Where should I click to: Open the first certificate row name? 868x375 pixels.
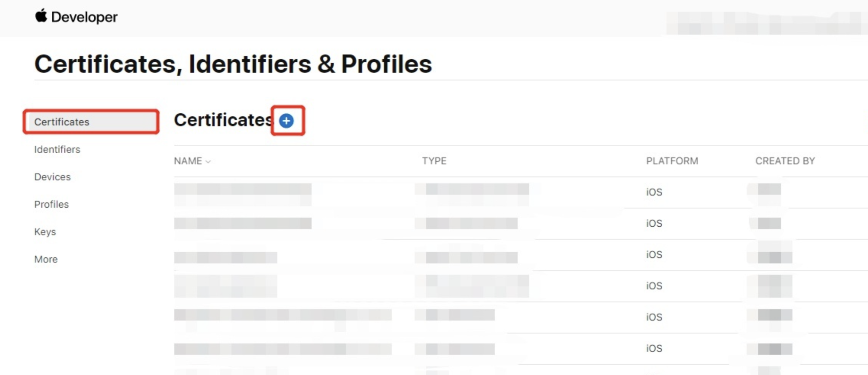click(x=243, y=194)
